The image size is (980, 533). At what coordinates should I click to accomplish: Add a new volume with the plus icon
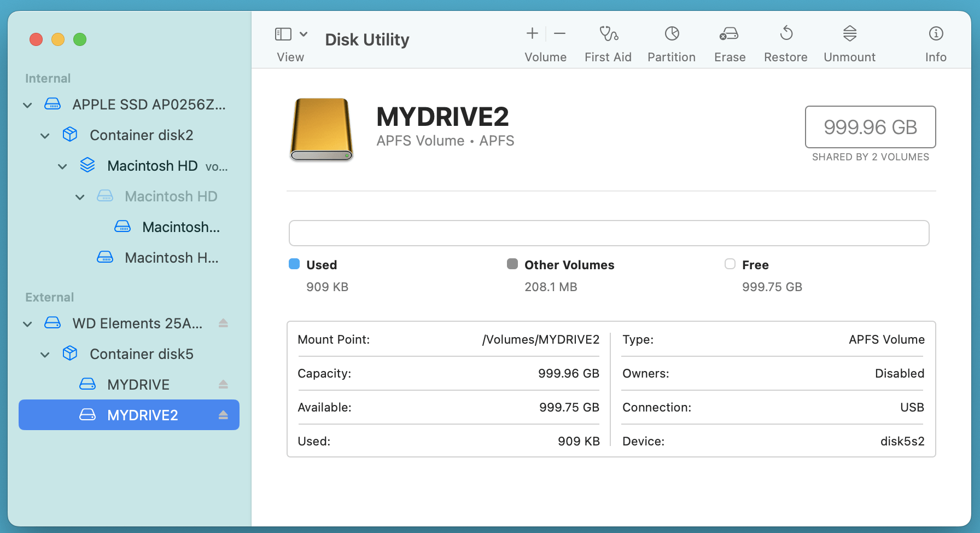[x=531, y=33]
